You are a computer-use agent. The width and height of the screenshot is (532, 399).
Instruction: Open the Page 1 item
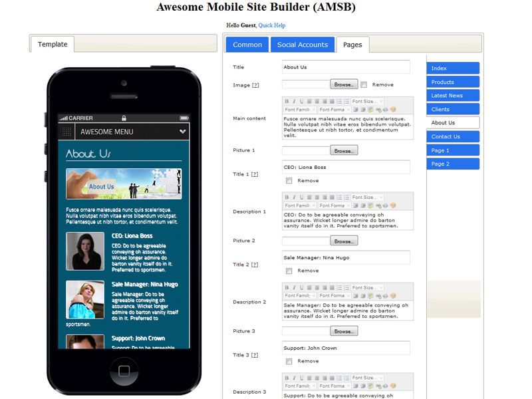click(453, 150)
